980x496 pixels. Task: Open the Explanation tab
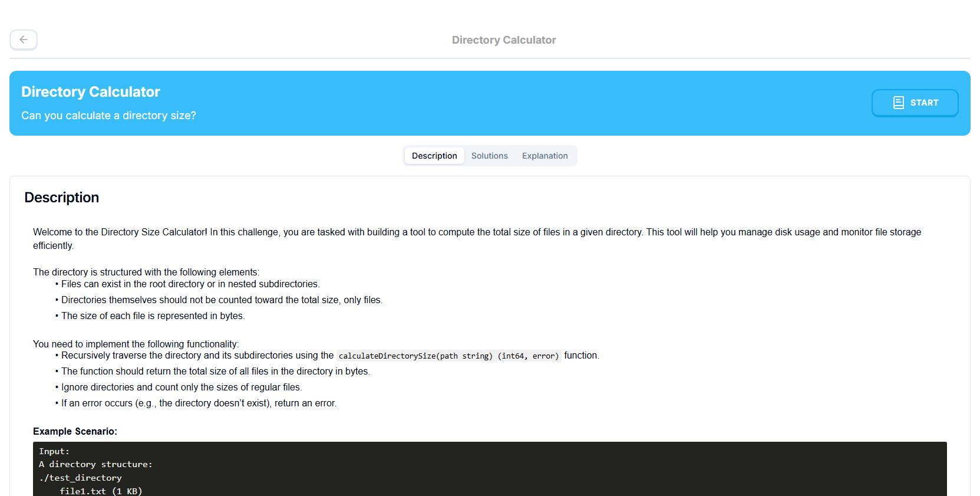[x=545, y=156]
